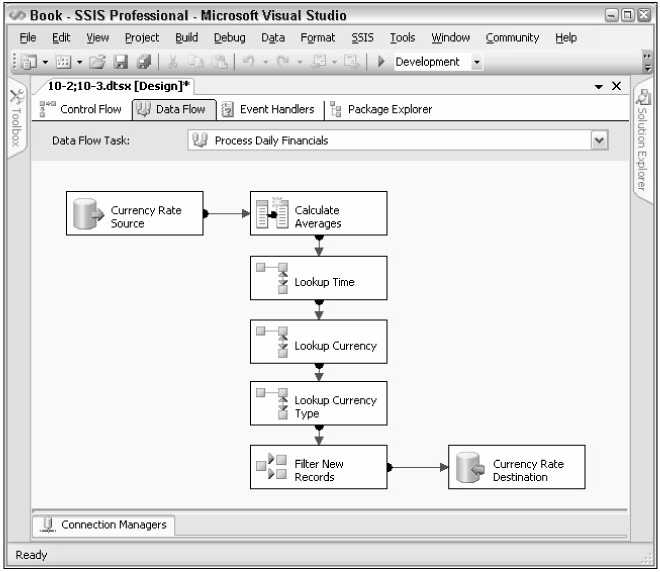Select the Lookup Currency Type transformation
The width and height of the screenshot is (660, 572).
pos(319,404)
